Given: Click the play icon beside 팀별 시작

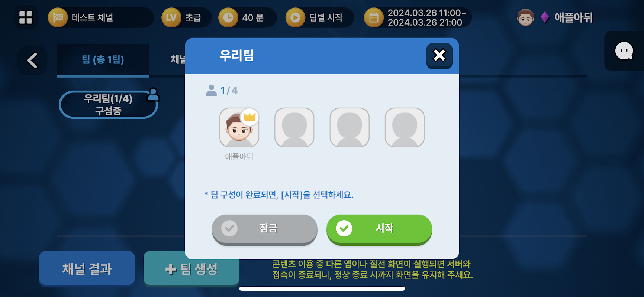Looking at the screenshot, I should (295, 17).
